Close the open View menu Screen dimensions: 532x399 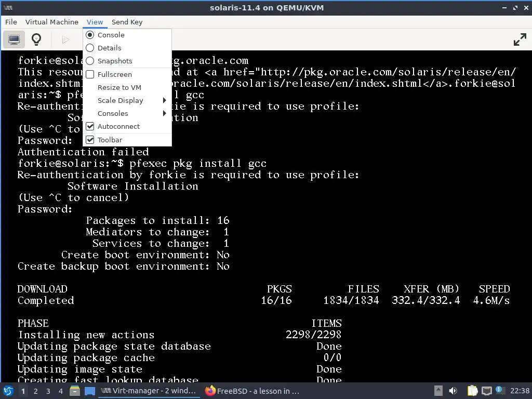tap(95, 22)
